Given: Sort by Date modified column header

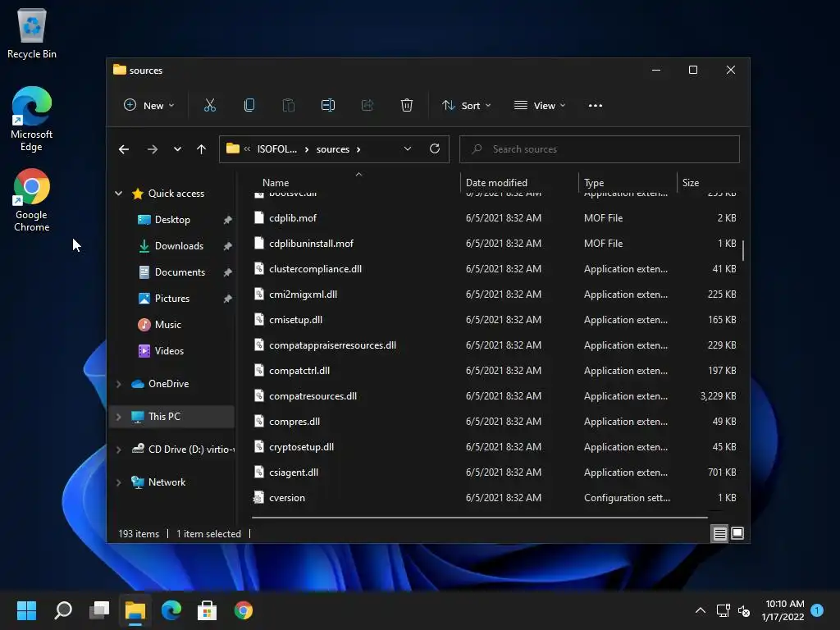Looking at the screenshot, I should click(496, 183).
